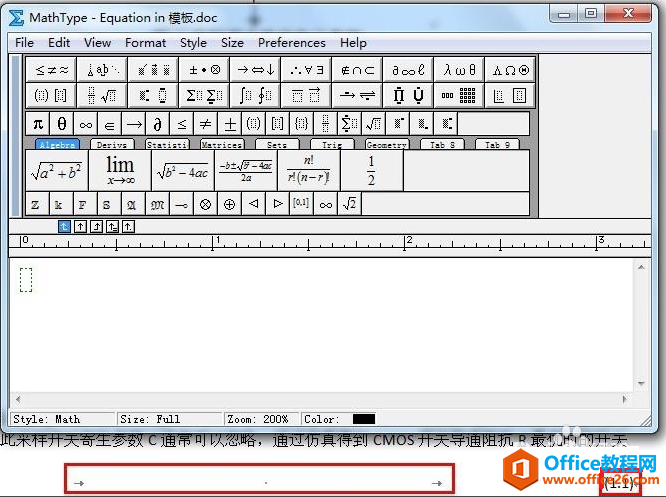This screenshot has height=497, width=666.
Task: Insert the circled plus symbol
Action: click(x=229, y=205)
